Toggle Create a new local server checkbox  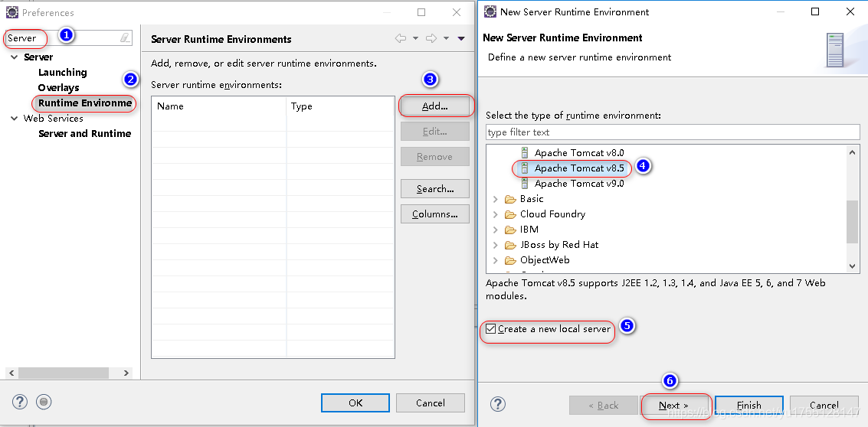491,329
